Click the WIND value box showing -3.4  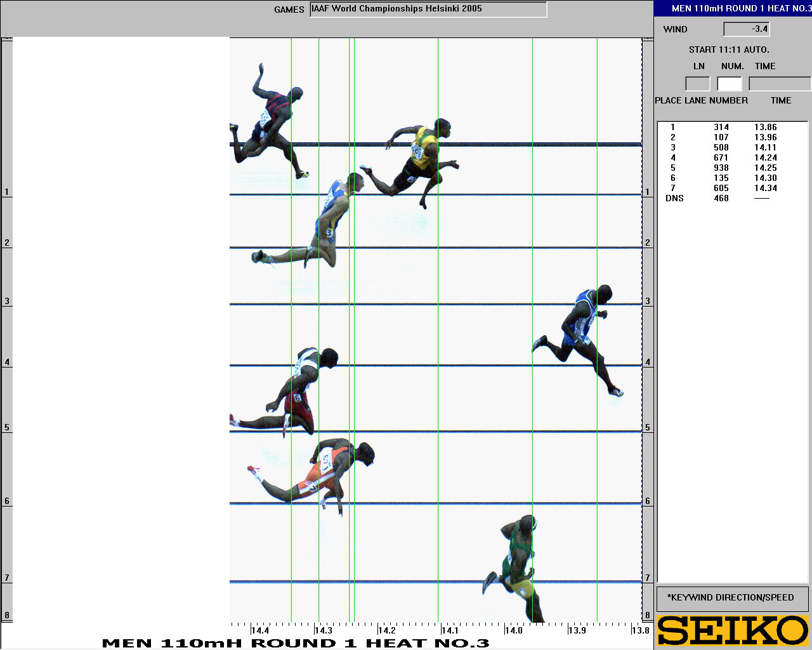click(747, 29)
